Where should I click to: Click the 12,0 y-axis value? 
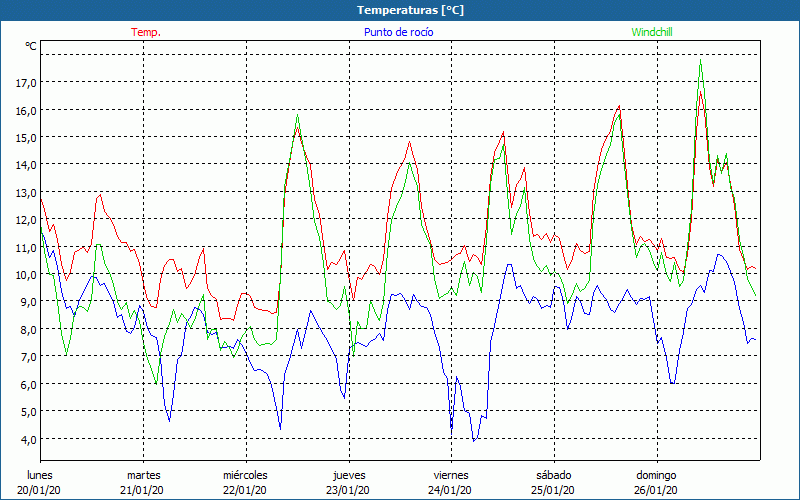pyautogui.click(x=26, y=220)
